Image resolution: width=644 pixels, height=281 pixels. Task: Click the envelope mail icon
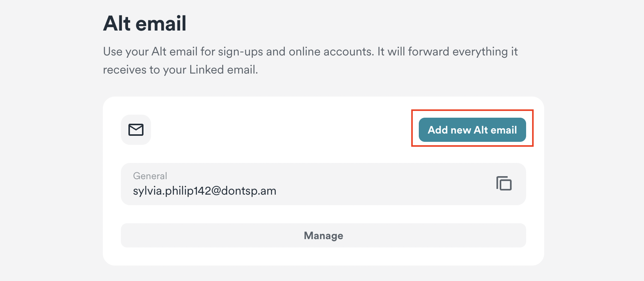[136, 130]
